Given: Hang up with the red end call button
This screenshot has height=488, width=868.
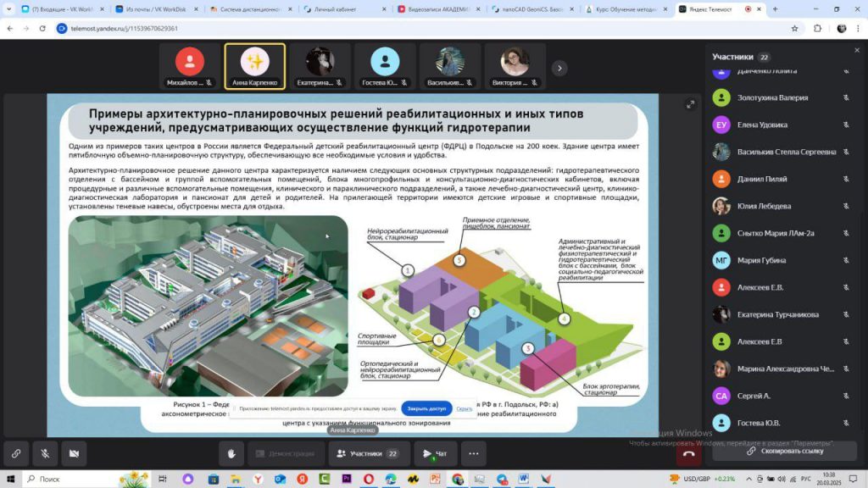Looking at the screenshot, I should pyautogui.click(x=688, y=453).
